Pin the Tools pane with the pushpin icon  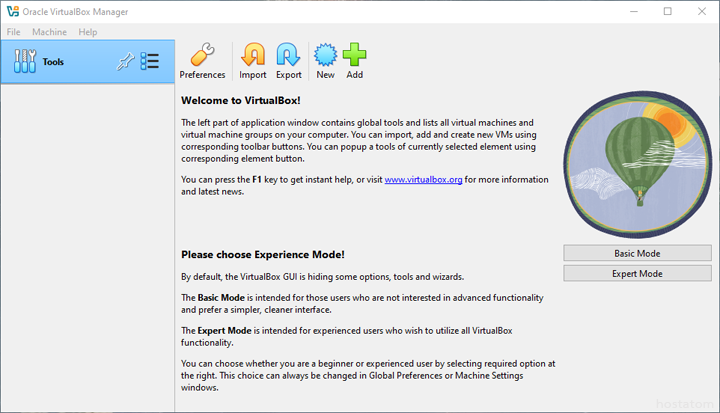point(124,62)
